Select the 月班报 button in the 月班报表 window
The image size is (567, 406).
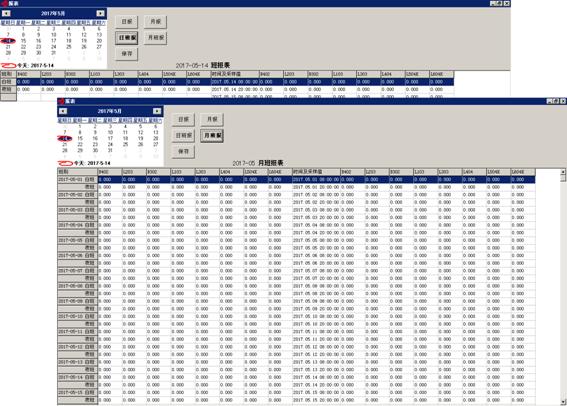tap(212, 136)
